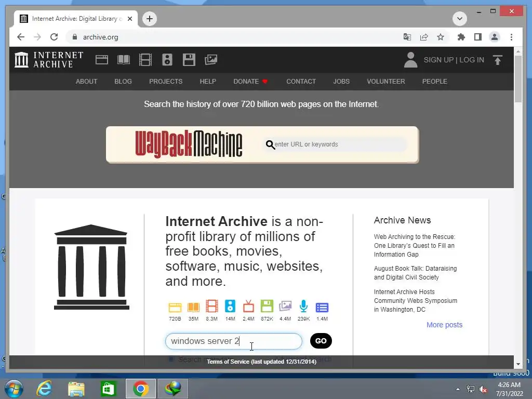Click the user avatar icon

(x=410, y=60)
